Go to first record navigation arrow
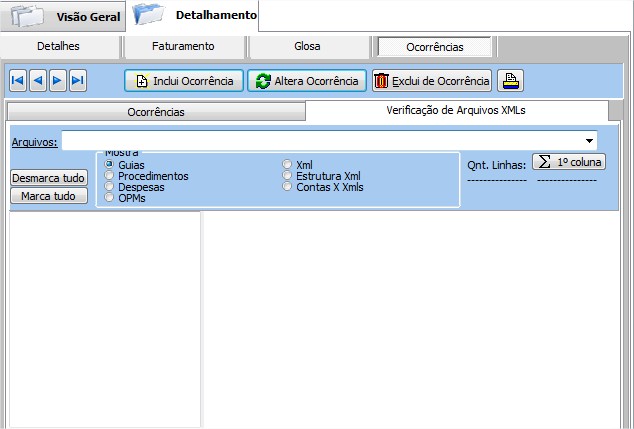The image size is (634, 429). pyautogui.click(x=18, y=81)
